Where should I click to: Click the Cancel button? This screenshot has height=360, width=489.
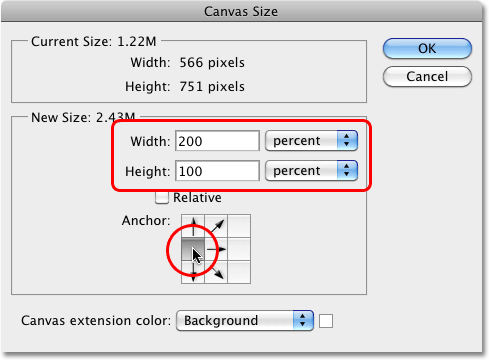(427, 77)
